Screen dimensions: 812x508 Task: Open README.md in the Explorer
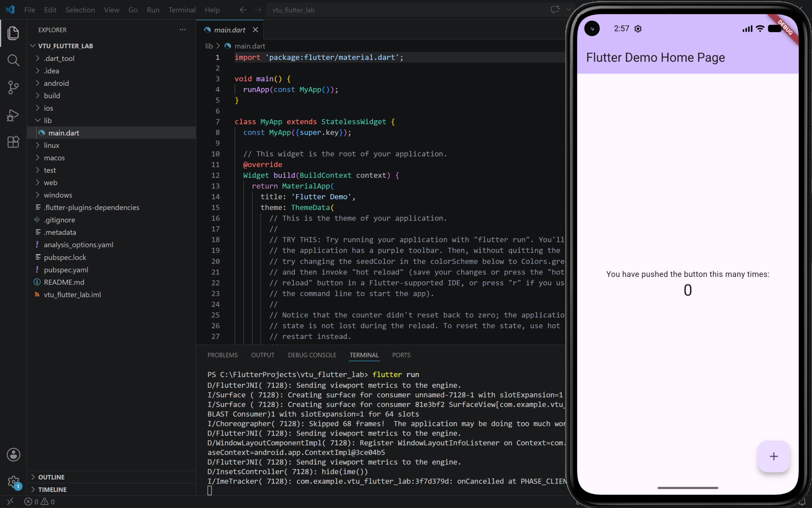click(111, 282)
